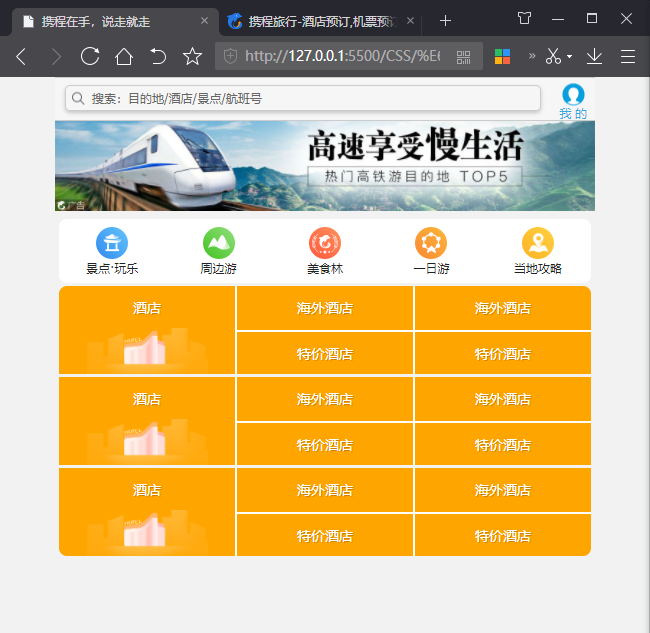
Task: Click 酒店 in the third orange row
Action: 147,512
